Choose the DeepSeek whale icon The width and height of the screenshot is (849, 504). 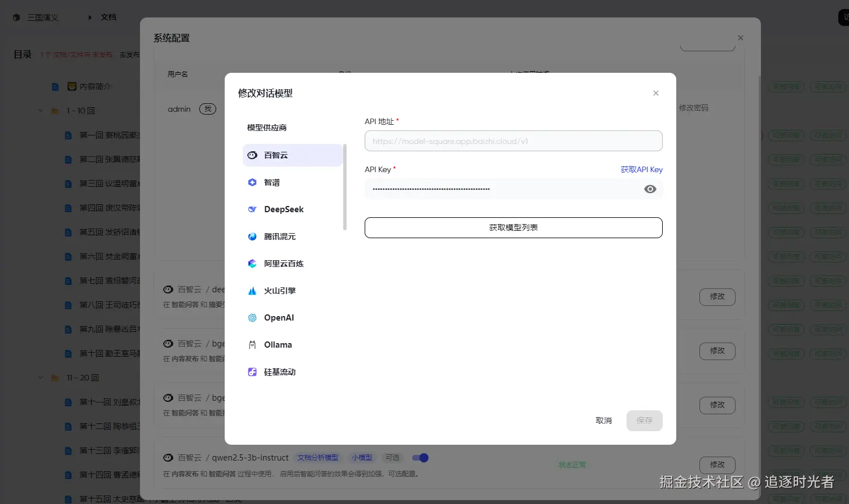[x=252, y=209]
